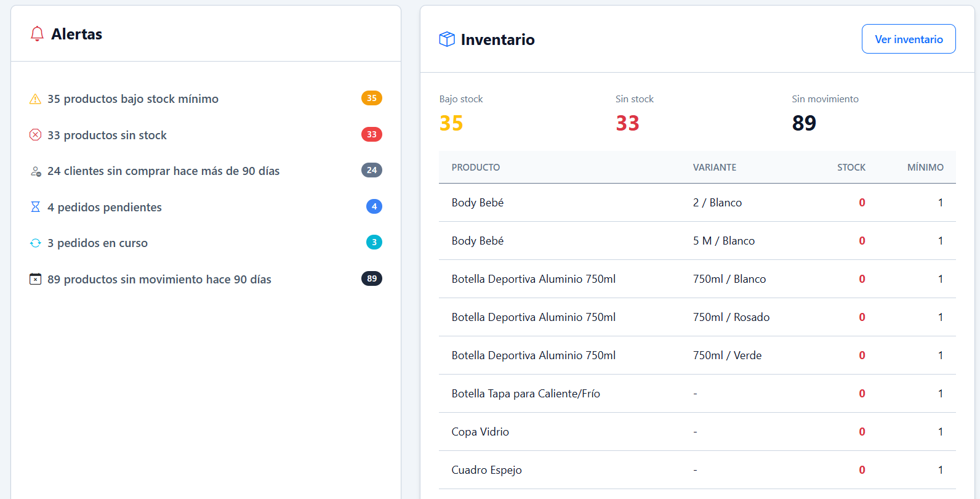The width and height of the screenshot is (980, 499).
Task: Click the PRODUCTO column header
Action: (476, 168)
